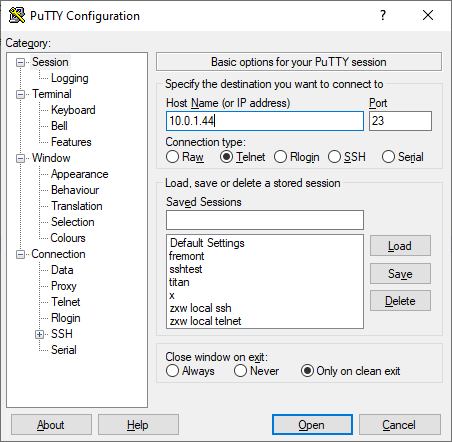This screenshot has width=452, height=442.
Task: Click the Saved Sessions name field
Action: [x=265, y=220]
